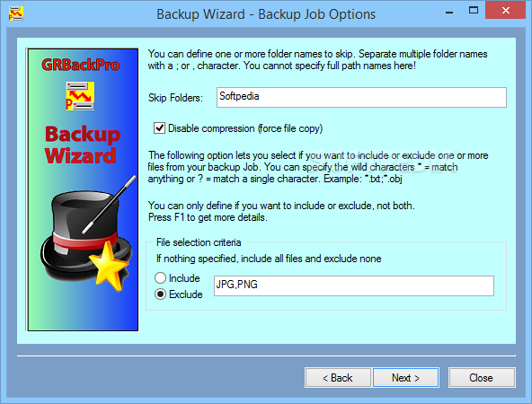This screenshot has width=532, height=404.
Task: Minimize the Backup Wizard window
Action: point(449,12)
